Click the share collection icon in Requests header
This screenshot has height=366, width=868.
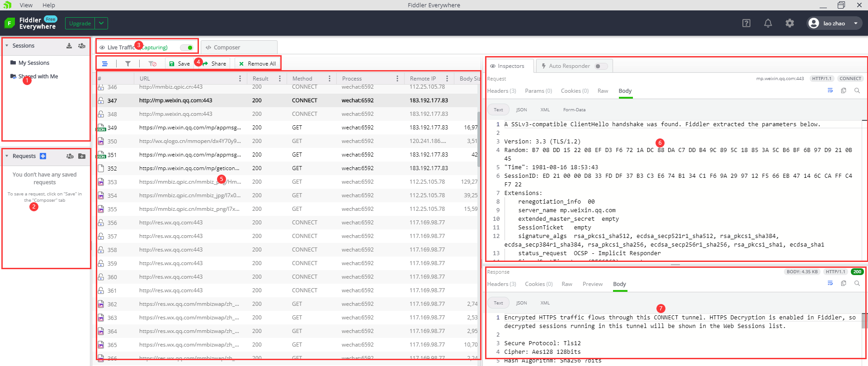tap(70, 156)
